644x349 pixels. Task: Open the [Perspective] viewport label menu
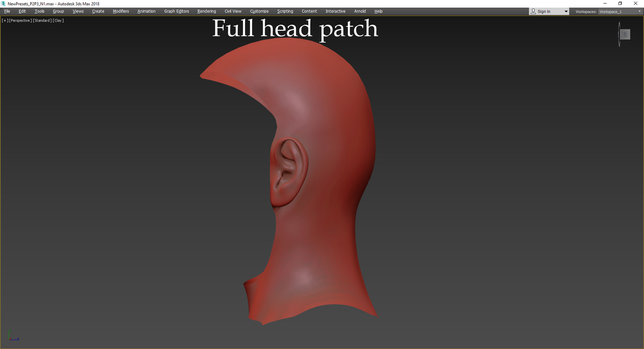point(20,21)
